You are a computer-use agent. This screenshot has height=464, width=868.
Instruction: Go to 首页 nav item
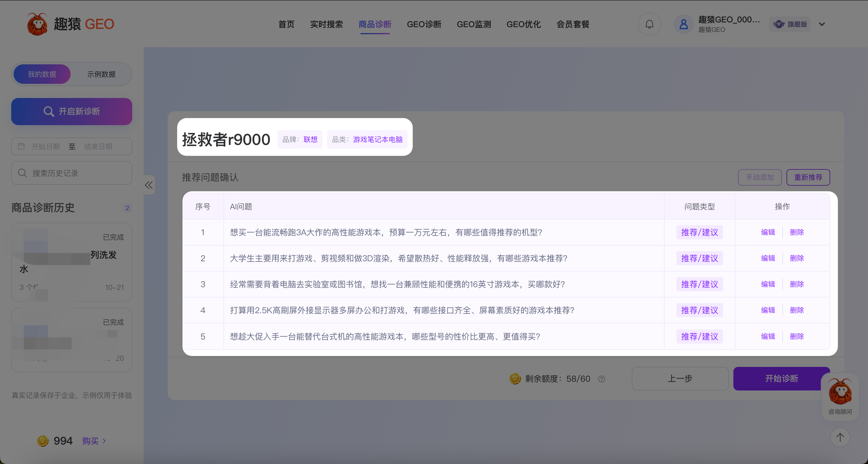click(x=286, y=24)
